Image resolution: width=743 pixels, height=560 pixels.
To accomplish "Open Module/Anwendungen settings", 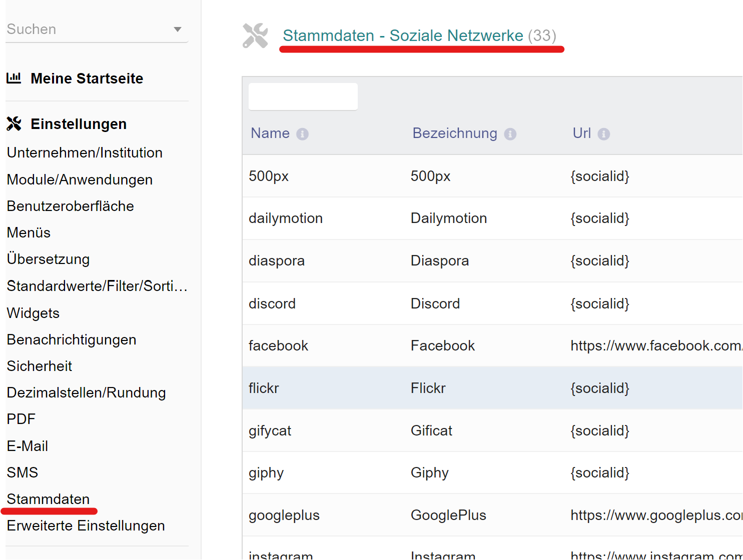I will point(80,179).
